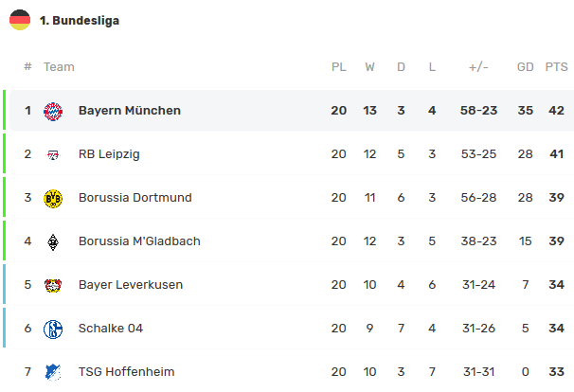Click the RB Leipzig club logo
This screenshot has height=392, width=574.
[53, 154]
